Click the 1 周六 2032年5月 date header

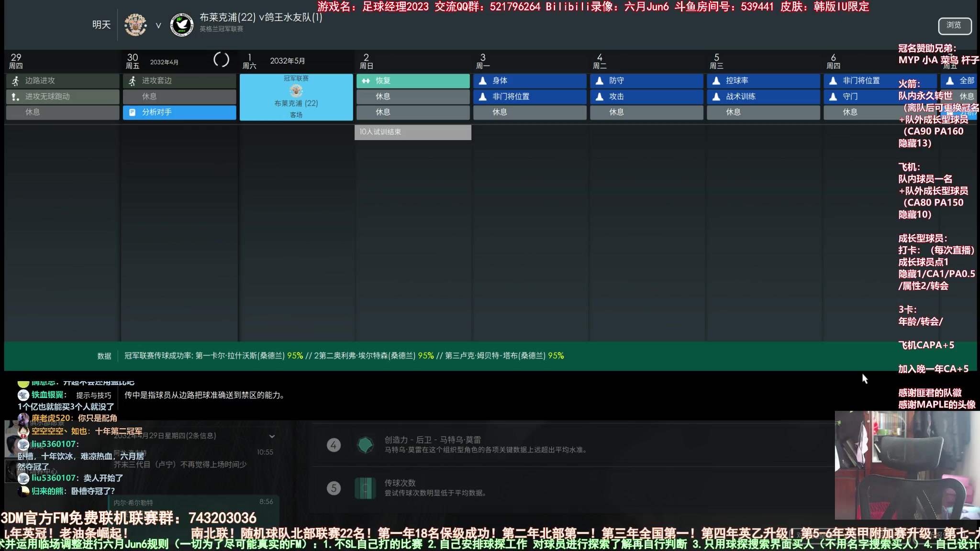(296, 61)
